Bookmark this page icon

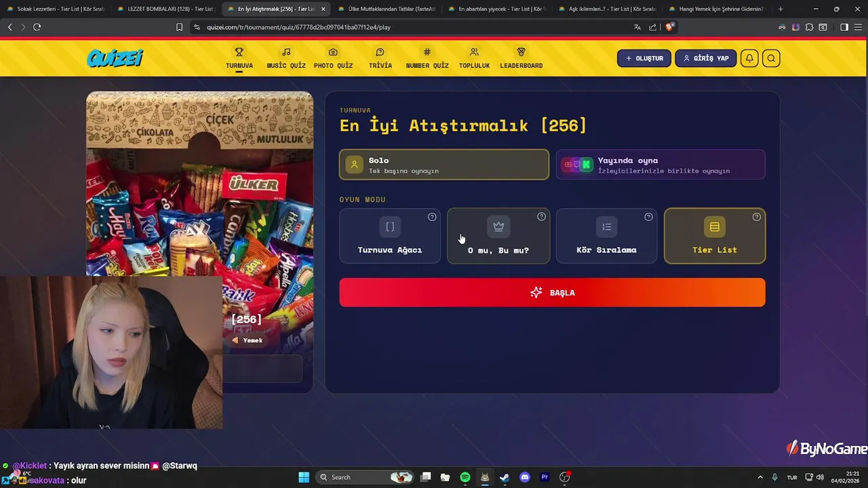click(x=179, y=27)
